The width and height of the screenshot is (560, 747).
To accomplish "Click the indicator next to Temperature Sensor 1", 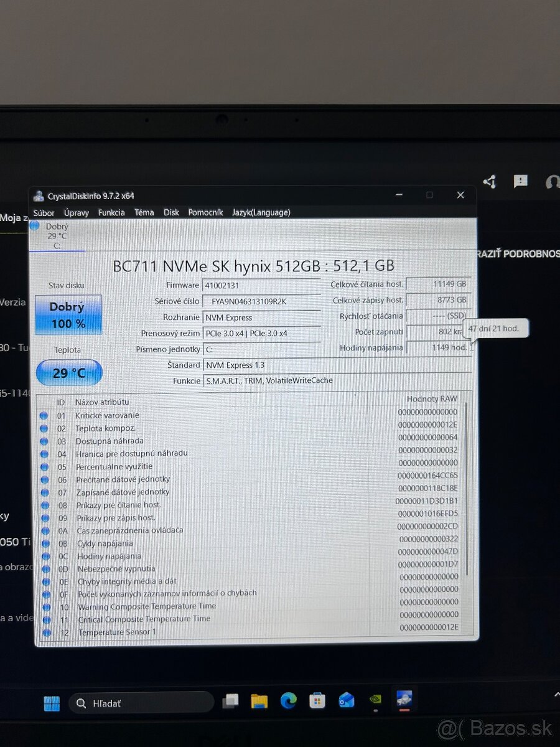I will (45, 632).
